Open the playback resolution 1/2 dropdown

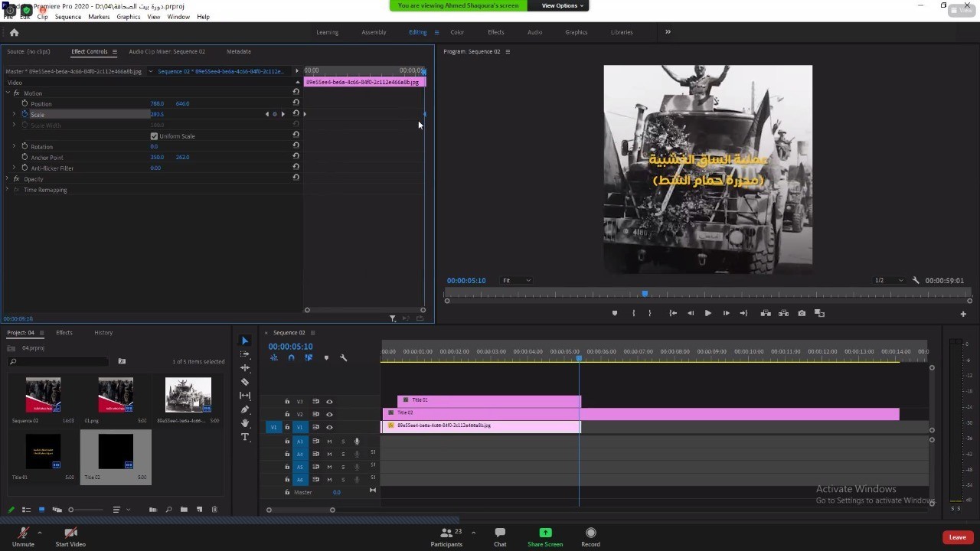[888, 281]
